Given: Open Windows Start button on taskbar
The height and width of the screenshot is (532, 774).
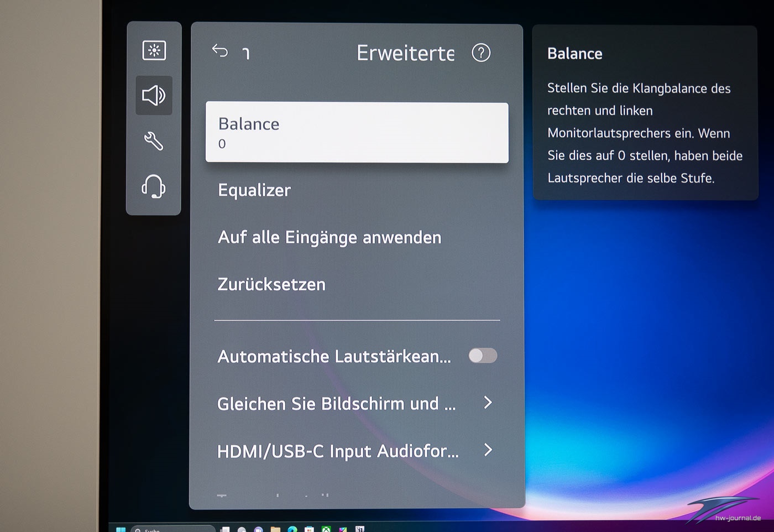Looking at the screenshot, I should (121, 529).
